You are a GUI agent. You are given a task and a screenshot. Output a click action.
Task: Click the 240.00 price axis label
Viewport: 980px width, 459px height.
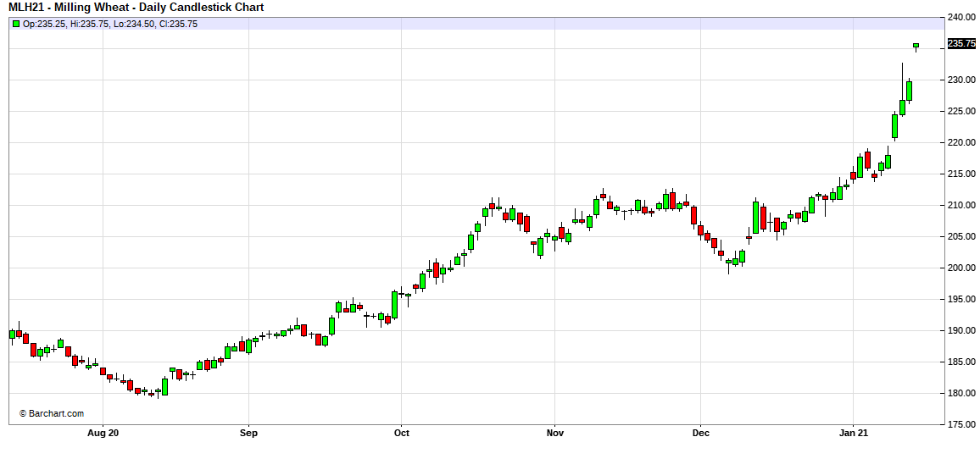pos(962,18)
